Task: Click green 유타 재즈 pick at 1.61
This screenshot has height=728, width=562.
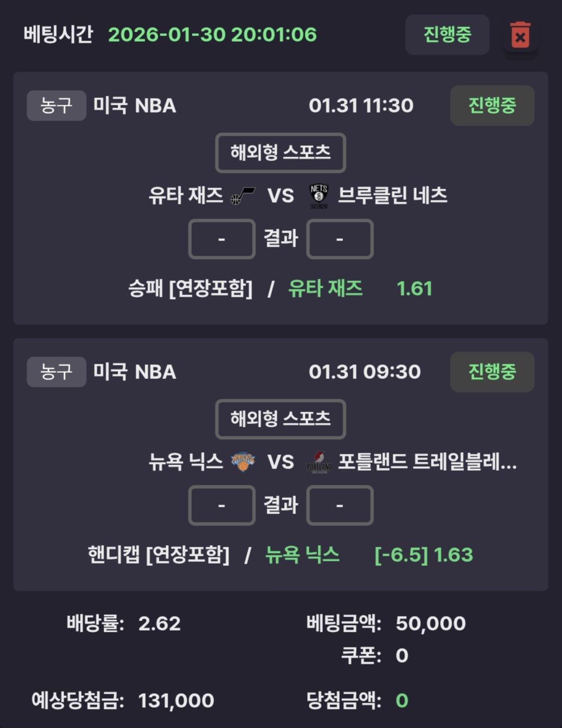Action: coord(325,289)
